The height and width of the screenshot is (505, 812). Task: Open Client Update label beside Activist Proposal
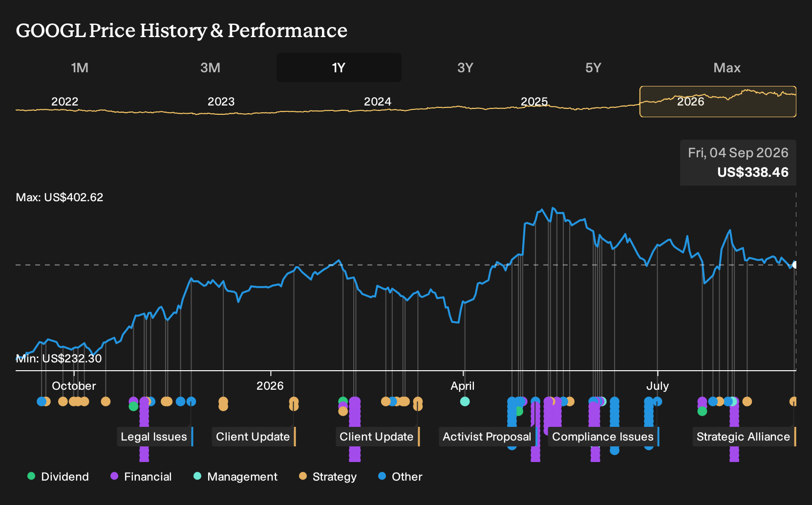click(x=377, y=437)
